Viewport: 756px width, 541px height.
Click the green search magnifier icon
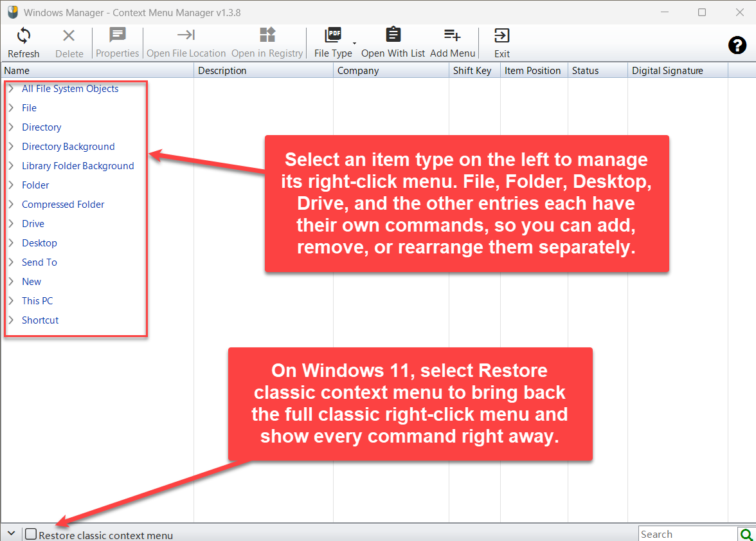click(x=746, y=534)
